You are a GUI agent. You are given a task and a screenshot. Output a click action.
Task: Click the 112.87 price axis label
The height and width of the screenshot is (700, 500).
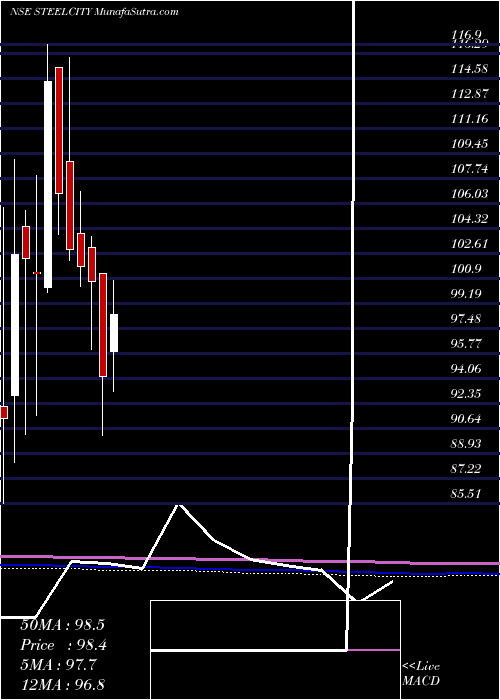pyautogui.click(x=470, y=94)
